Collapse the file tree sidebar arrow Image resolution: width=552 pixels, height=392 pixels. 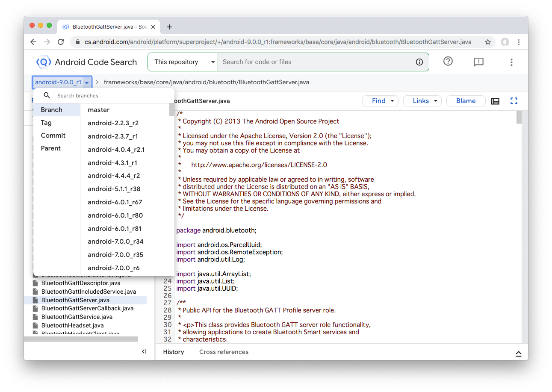pyautogui.click(x=144, y=351)
